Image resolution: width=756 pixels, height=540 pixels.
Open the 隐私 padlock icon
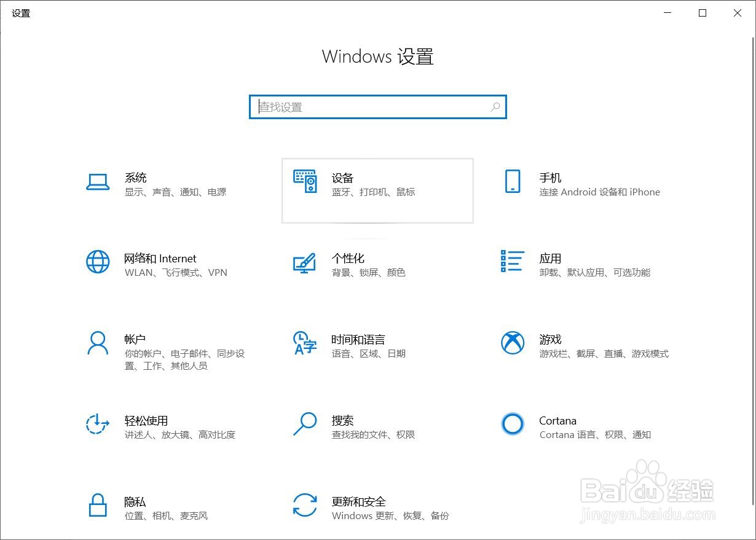(x=98, y=505)
